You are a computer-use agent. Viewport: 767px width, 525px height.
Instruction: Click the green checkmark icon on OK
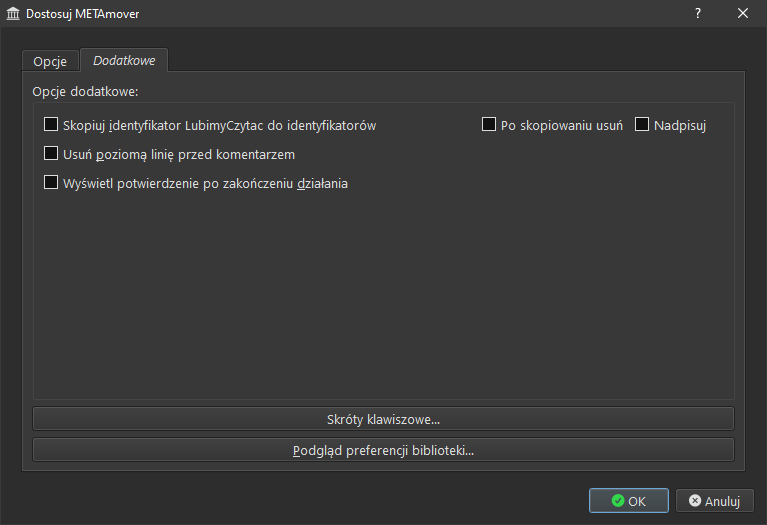[x=618, y=501]
